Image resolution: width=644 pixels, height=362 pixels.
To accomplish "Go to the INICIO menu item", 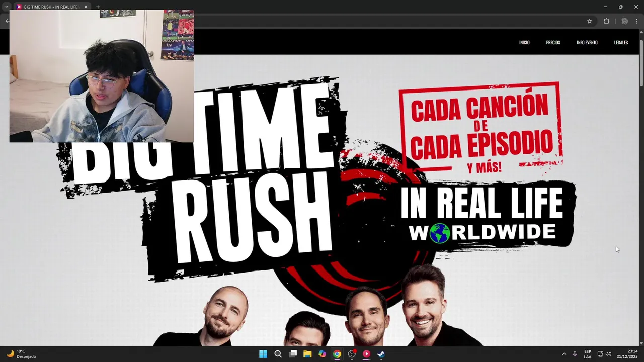I will 524,42.
